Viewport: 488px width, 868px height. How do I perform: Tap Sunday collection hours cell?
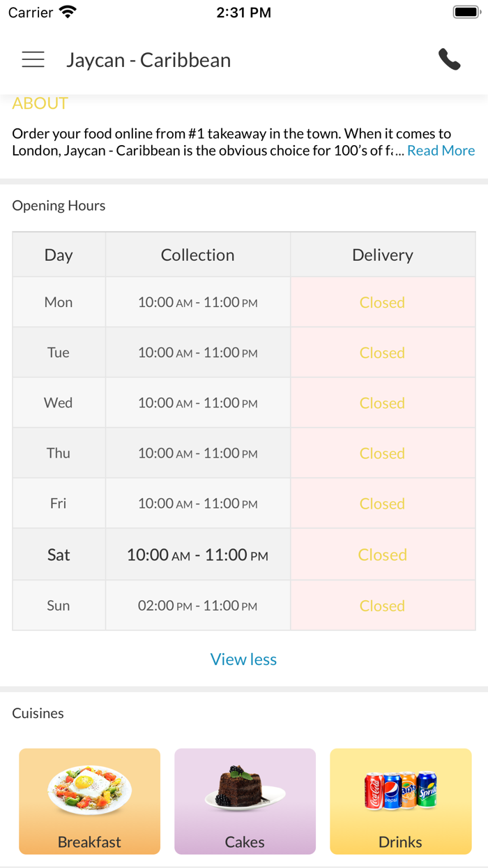coord(197,606)
